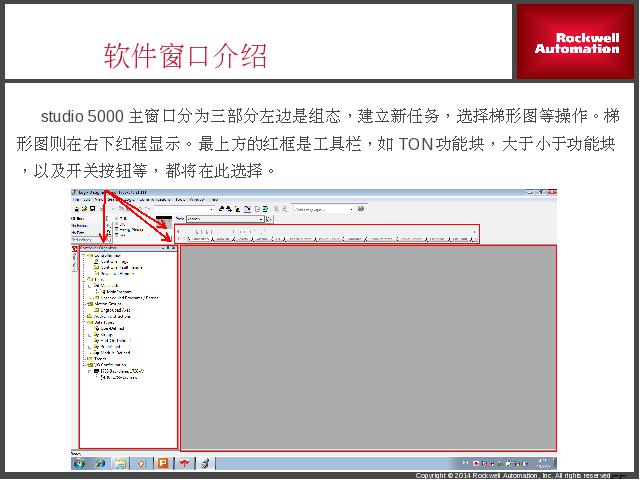The width and height of the screenshot is (640, 480).
Task: Click the taskbar clock
Action: (543, 463)
